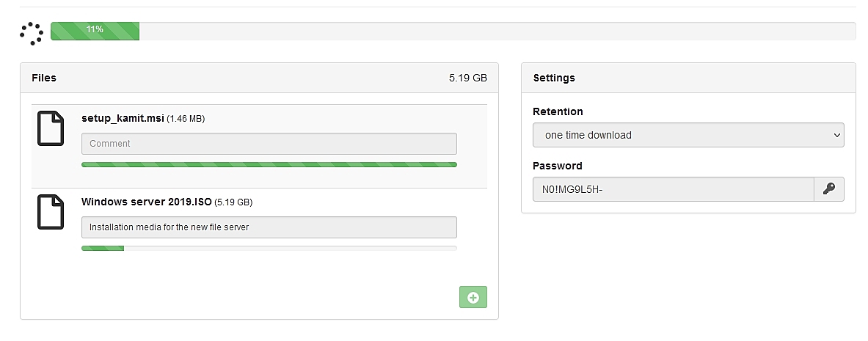The image size is (868, 341).
Task: Click the Settings panel heading
Action: [x=554, y=78]
